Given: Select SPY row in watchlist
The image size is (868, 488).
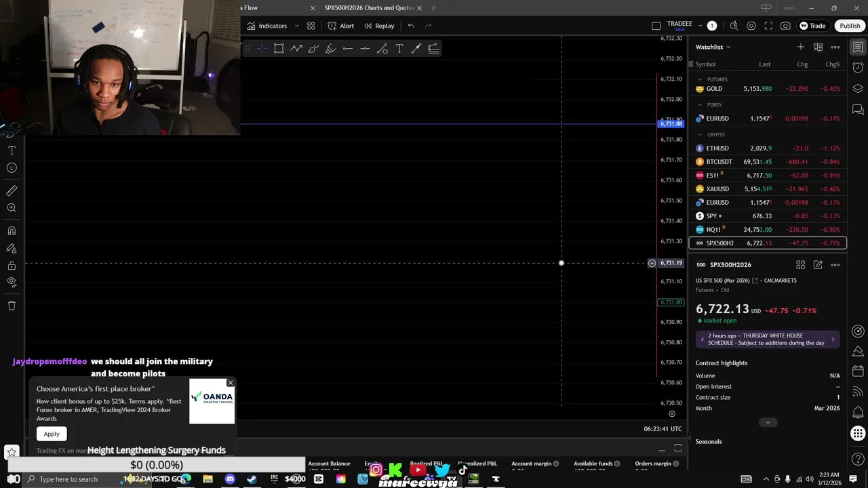Looking at the screenshot, I should coord(768,216).
